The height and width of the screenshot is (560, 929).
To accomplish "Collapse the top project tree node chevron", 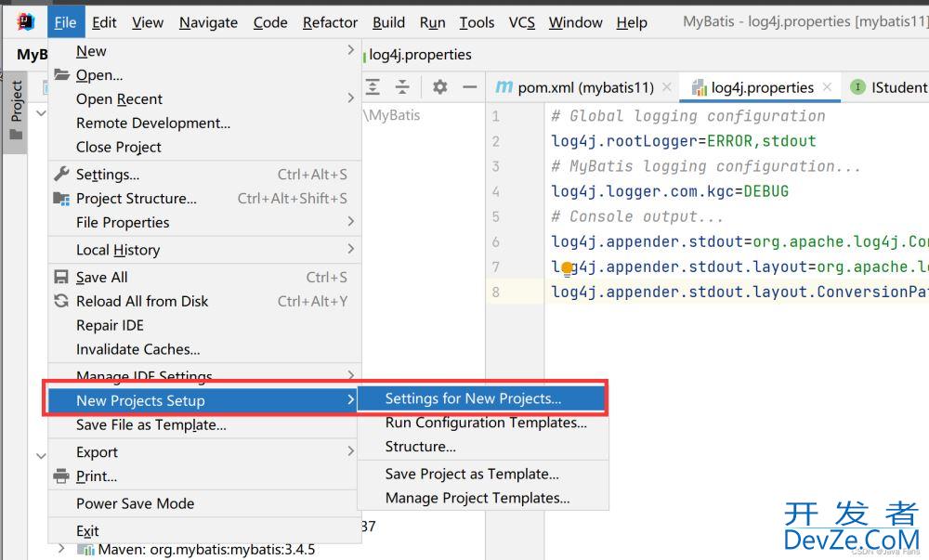I will 41,112.
